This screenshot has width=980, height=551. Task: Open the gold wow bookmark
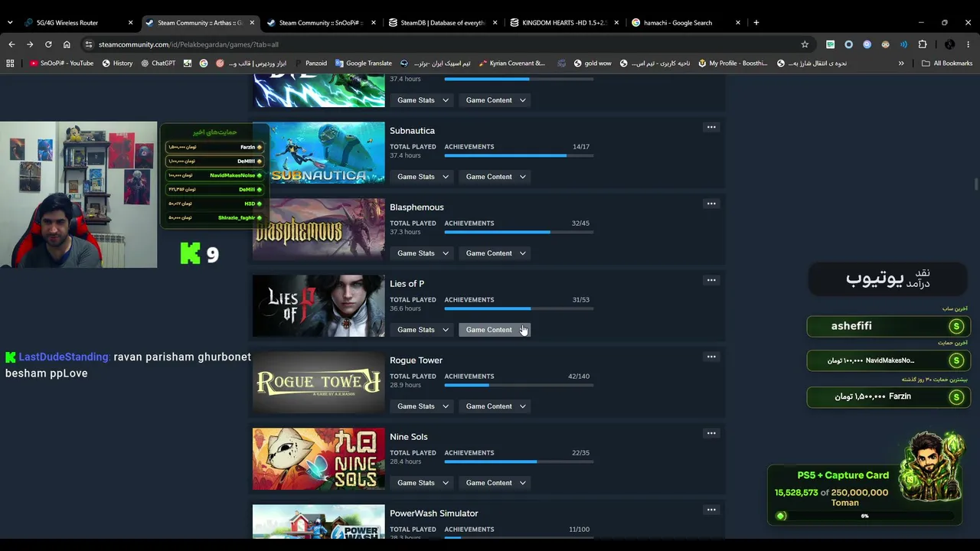(592, 64)
